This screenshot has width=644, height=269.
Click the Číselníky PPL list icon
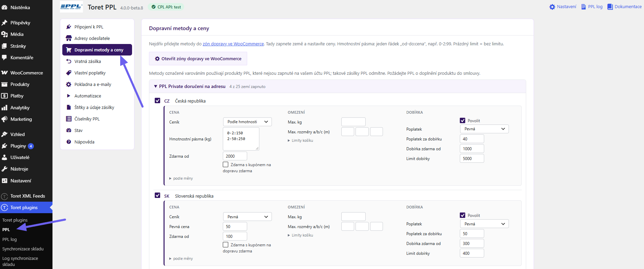69,119
